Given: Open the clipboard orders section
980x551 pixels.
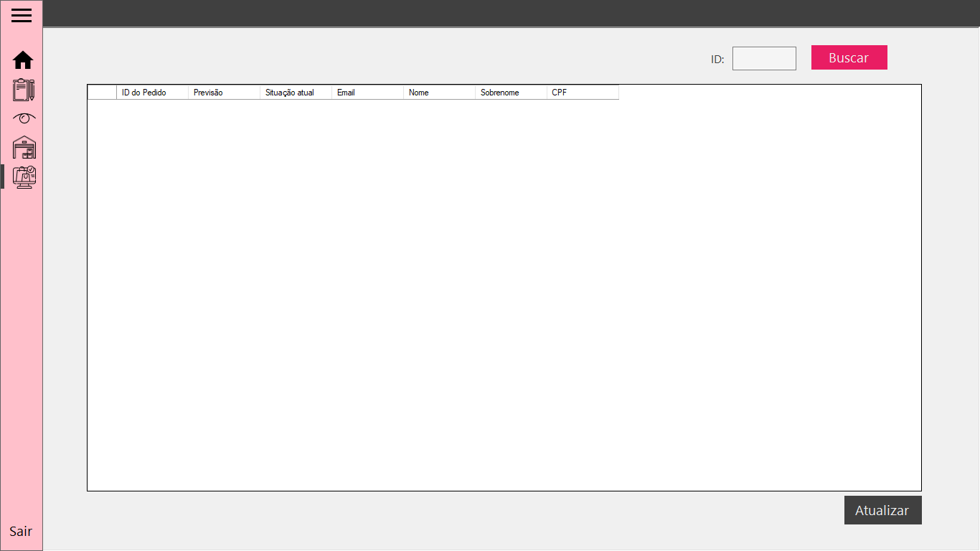Looking at the screenshot, I should click(x=23, y=89).
